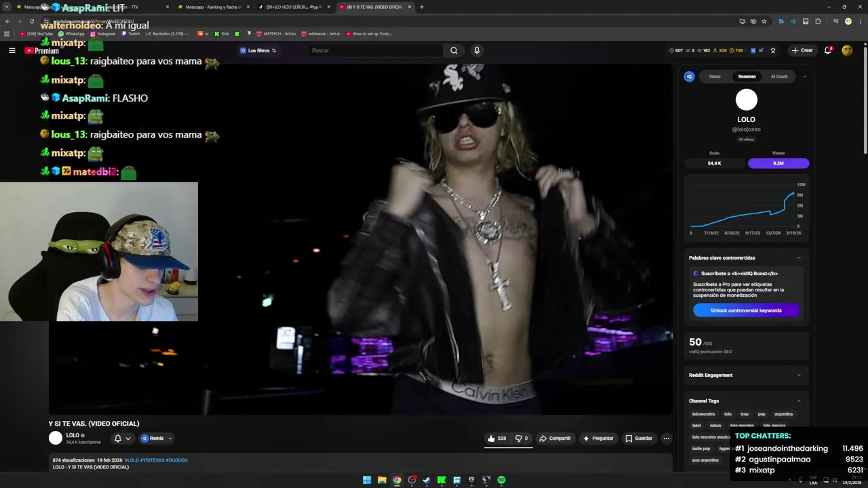
Task: Open the tab search dropdown in Chrome
Action: (x=7, y=7)
